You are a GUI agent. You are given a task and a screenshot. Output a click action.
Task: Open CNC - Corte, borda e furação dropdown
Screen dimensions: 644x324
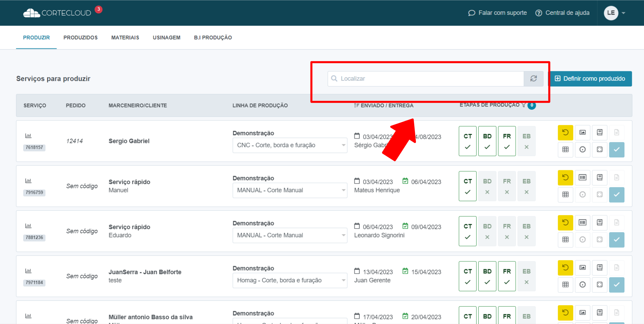point(290,145)
